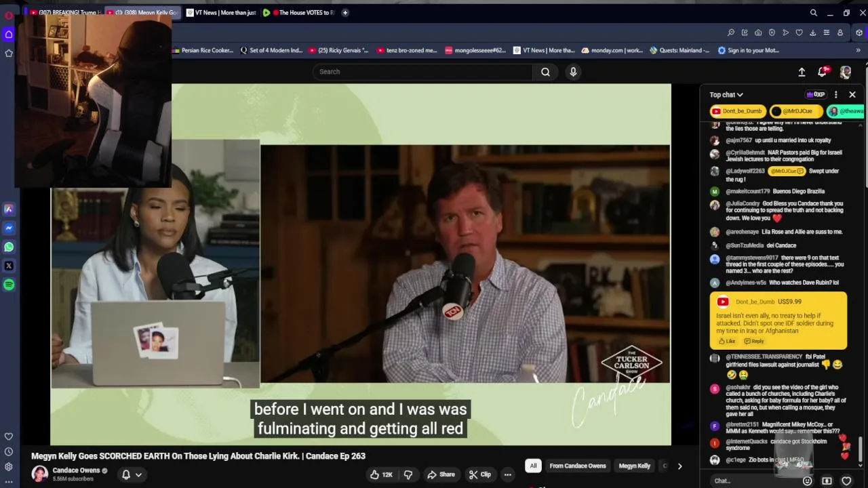
Task: Click the YouTube search magnifier button
Action: tap(545, 72)
